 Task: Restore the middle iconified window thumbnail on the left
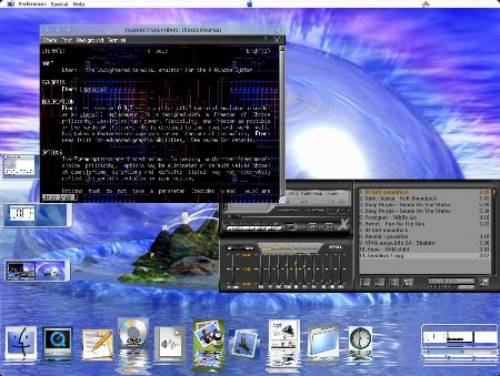37,215
